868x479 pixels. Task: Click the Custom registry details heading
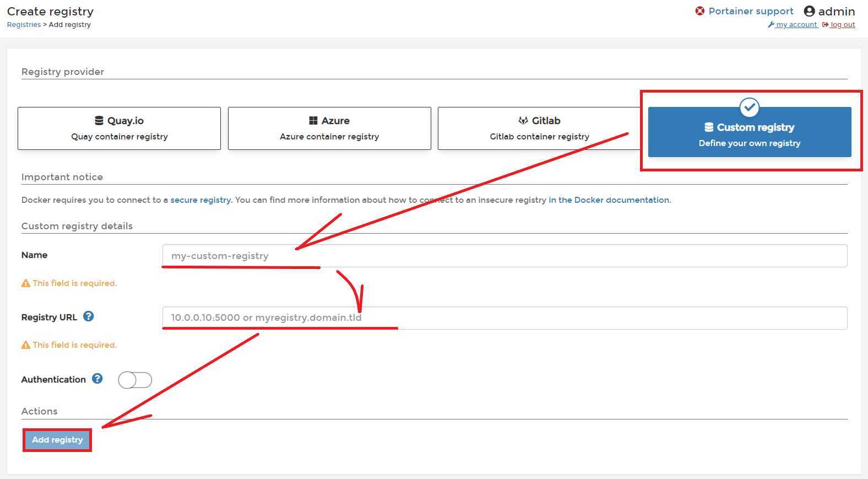tap(77, 226)
